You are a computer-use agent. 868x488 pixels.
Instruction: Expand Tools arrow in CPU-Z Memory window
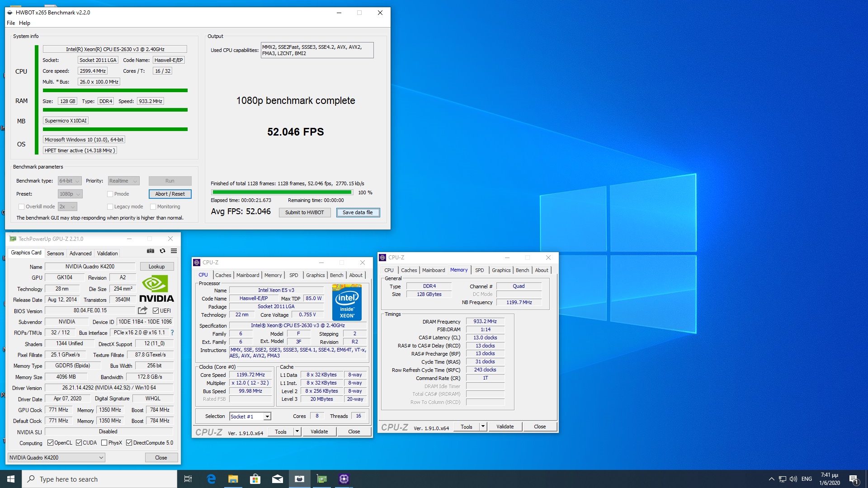point(483,427)
